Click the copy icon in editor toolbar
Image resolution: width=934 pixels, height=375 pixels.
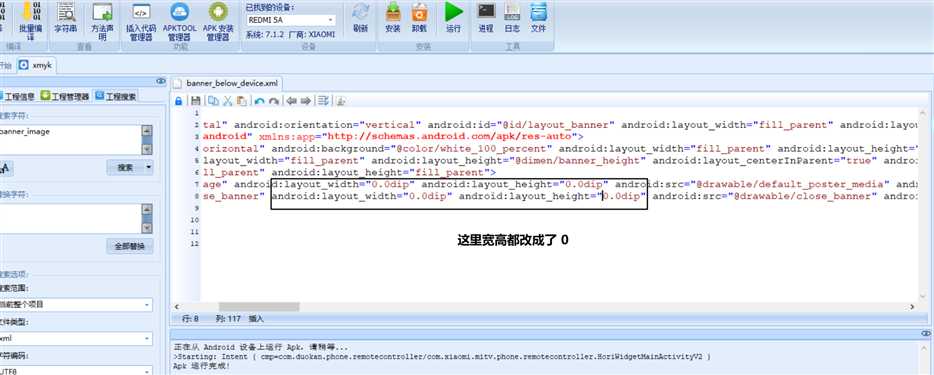point(213,101)
